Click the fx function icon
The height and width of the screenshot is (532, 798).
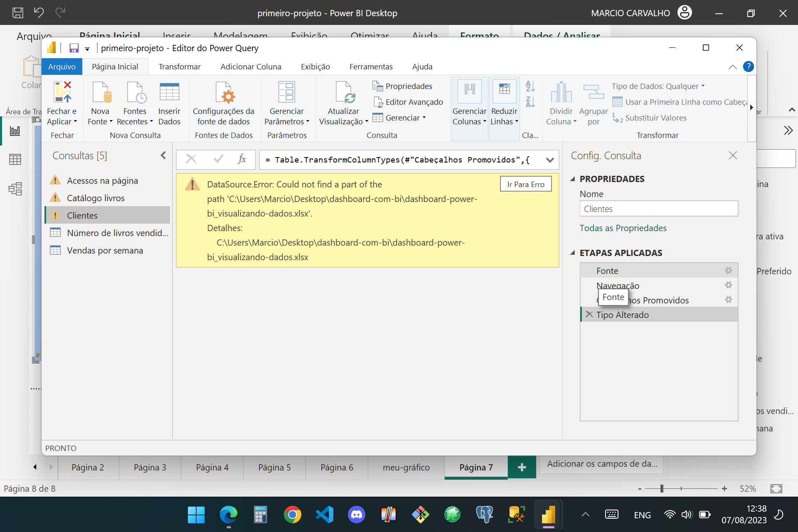click(242, 159)
